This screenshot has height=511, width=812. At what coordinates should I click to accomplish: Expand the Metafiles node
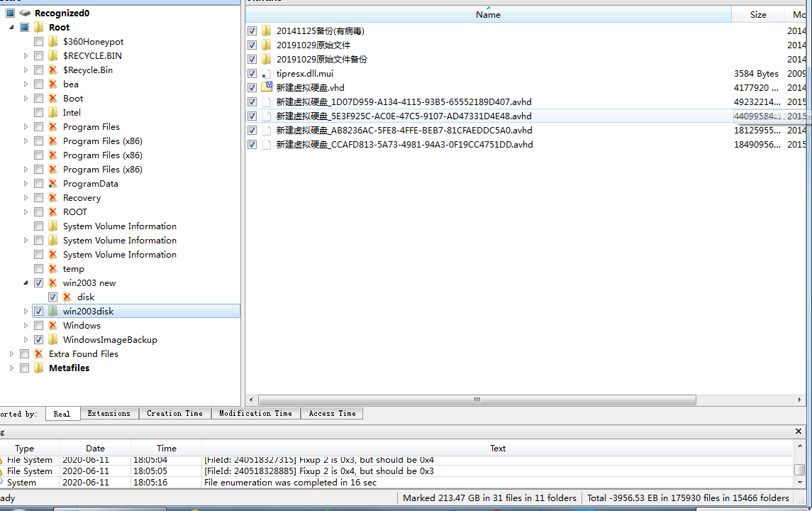[x=11, y=368]
